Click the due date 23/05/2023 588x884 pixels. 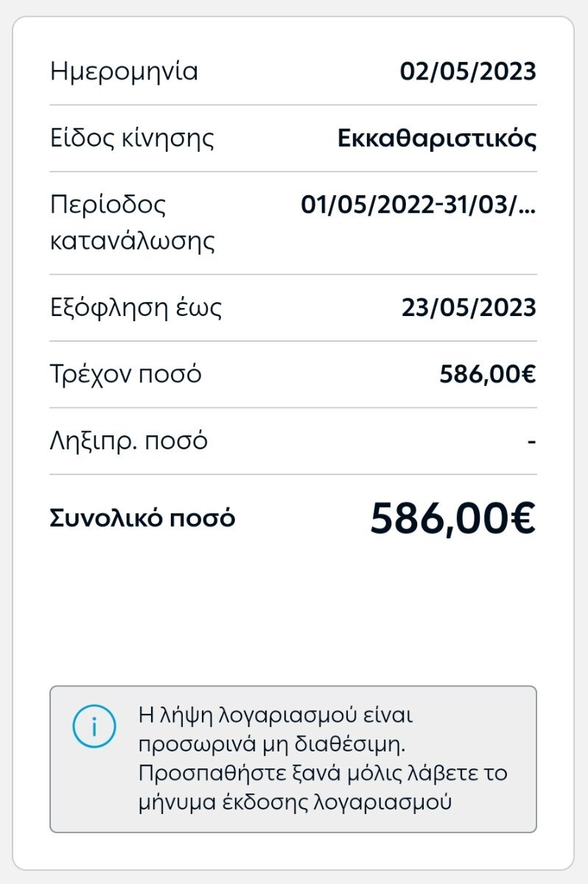coord(469,308)
